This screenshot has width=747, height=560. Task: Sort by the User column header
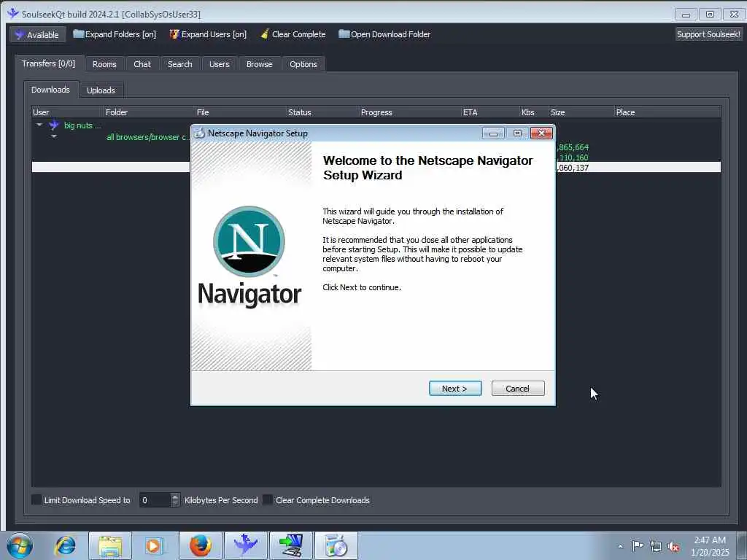tap(67, 112)
